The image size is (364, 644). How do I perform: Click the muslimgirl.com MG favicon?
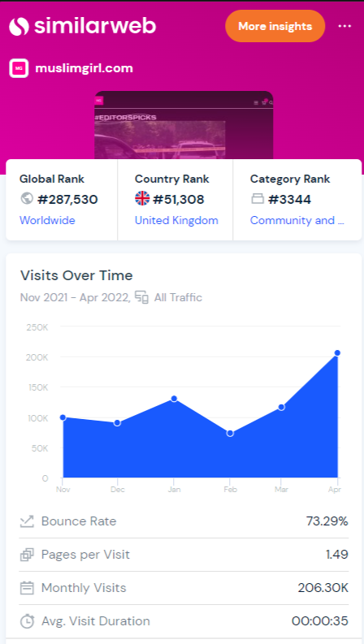[19, 68]
